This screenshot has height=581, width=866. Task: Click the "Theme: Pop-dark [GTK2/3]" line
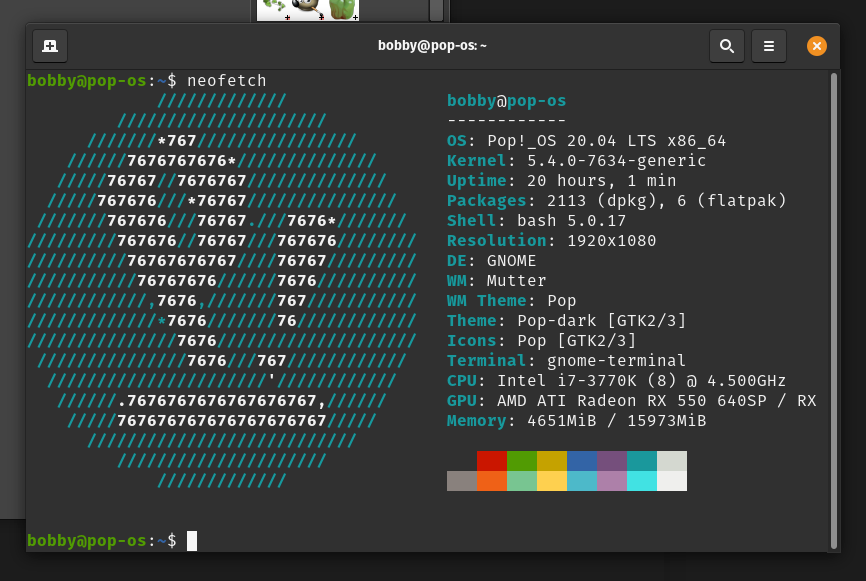[566, 321]
